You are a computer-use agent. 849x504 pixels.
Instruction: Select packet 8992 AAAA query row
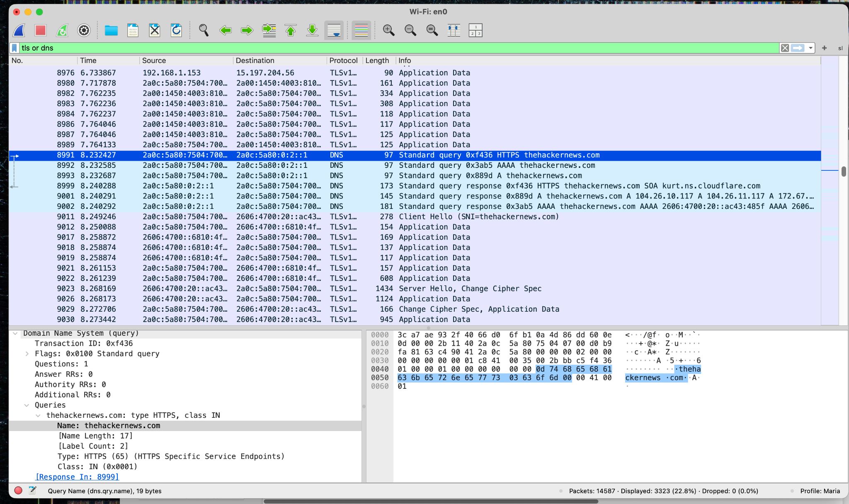[x=415, y=165]
